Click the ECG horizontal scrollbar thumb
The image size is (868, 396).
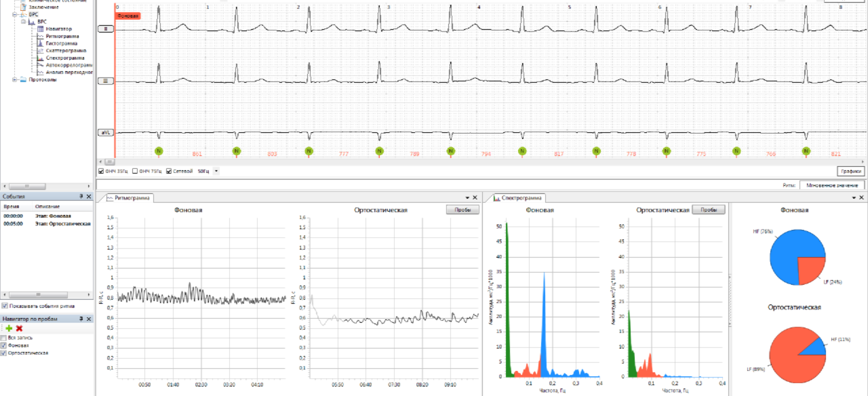tap(110, 161)
